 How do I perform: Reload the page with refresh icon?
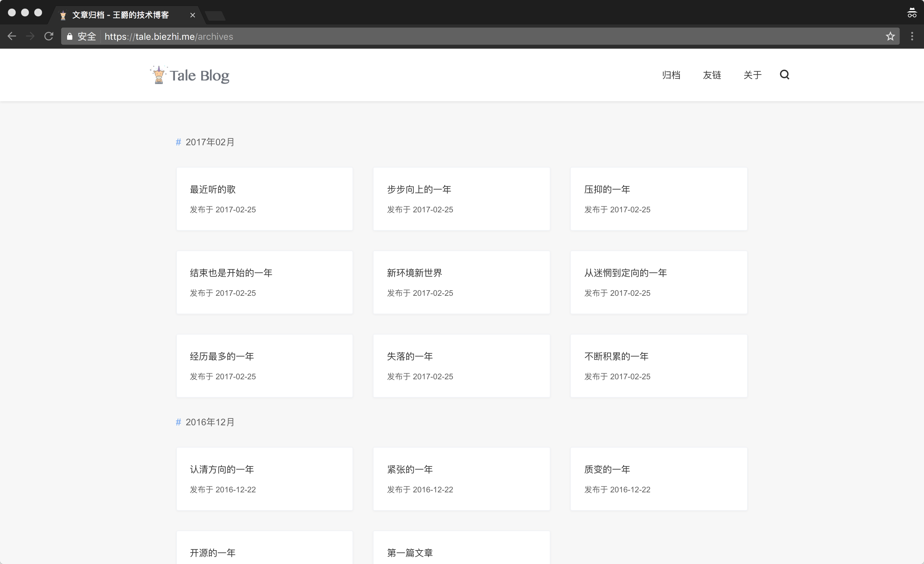(x=49, y=36)
